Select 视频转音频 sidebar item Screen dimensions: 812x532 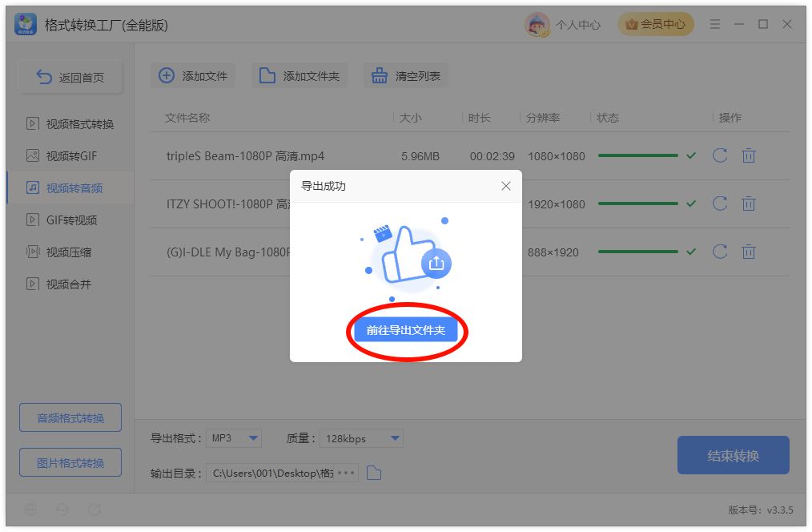click(70, 188)
